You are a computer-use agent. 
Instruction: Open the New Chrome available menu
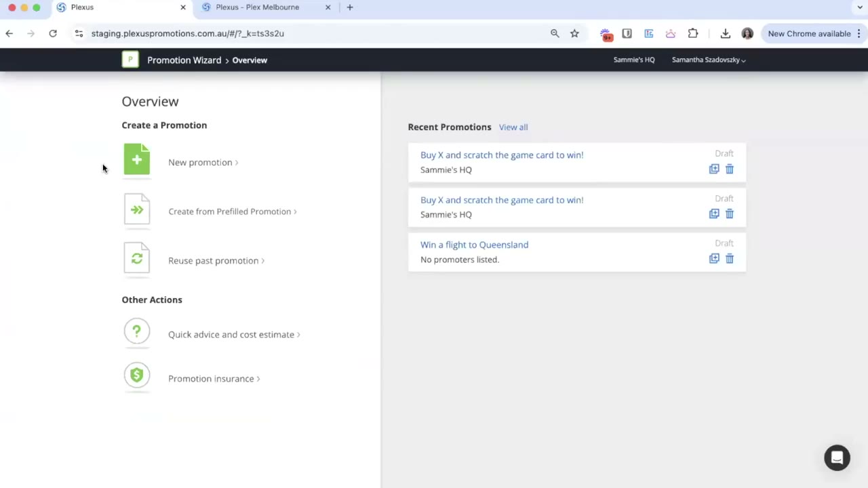[814, 33]
